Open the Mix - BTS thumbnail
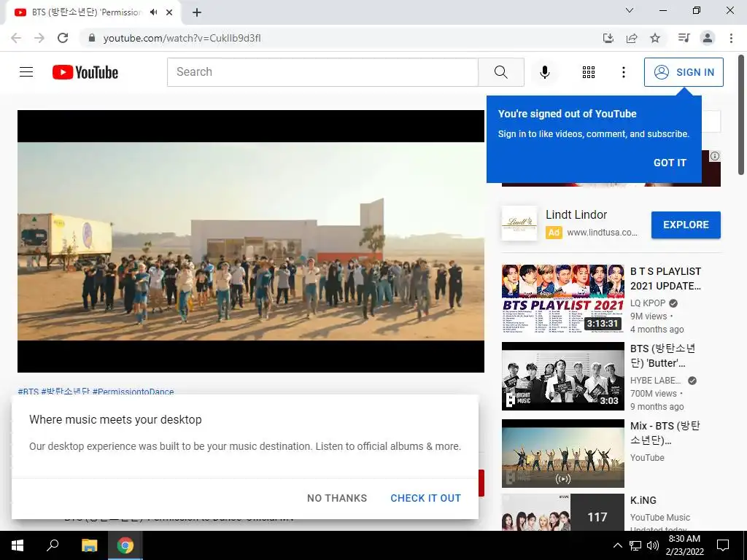This screenshot has height=560, width=747. [x=562, y=454]
